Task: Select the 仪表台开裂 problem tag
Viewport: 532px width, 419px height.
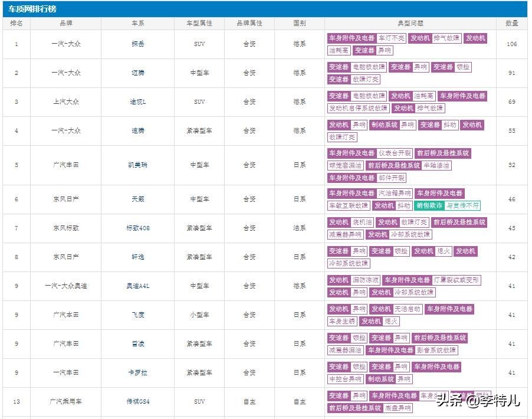Action: coord(395,153)
